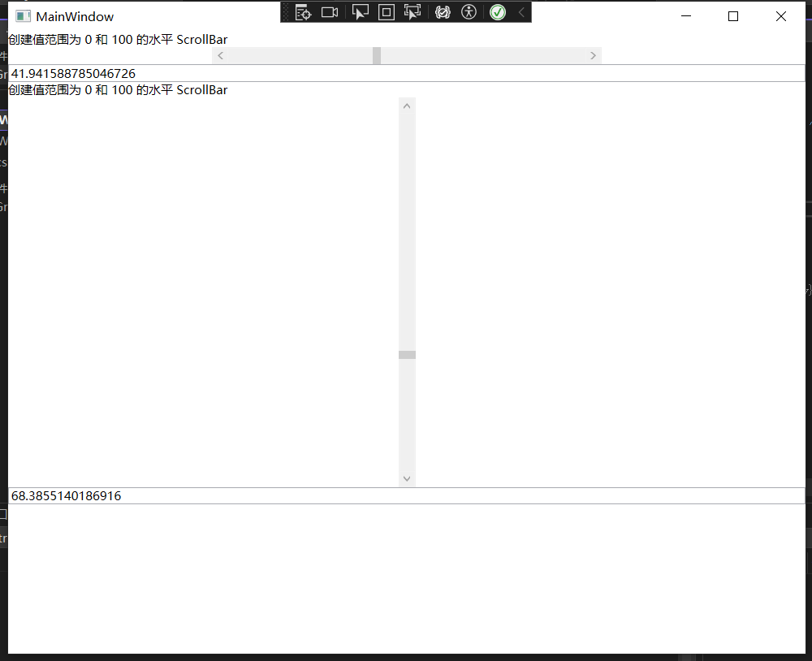812x661 pixels.
Task: Open accessibility scan icon
Action: pos(469,12)
